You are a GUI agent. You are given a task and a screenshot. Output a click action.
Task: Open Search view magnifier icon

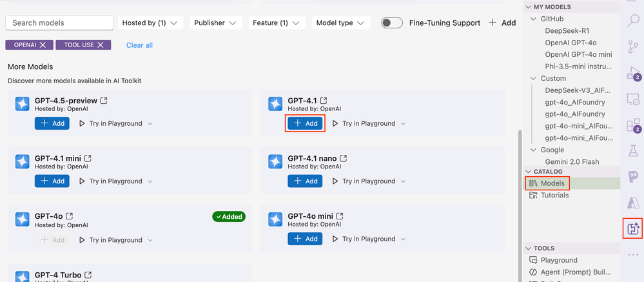pos(633,21)
